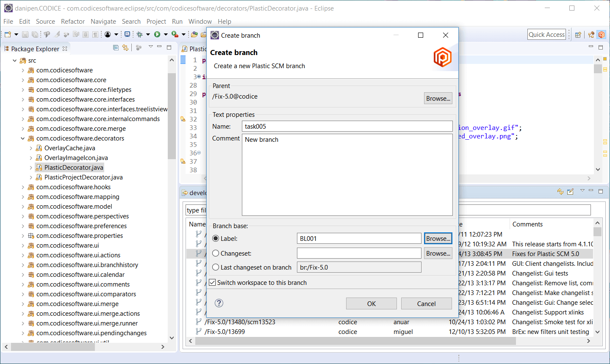Open the Navigate menu
610x364 pixels.
103,22
